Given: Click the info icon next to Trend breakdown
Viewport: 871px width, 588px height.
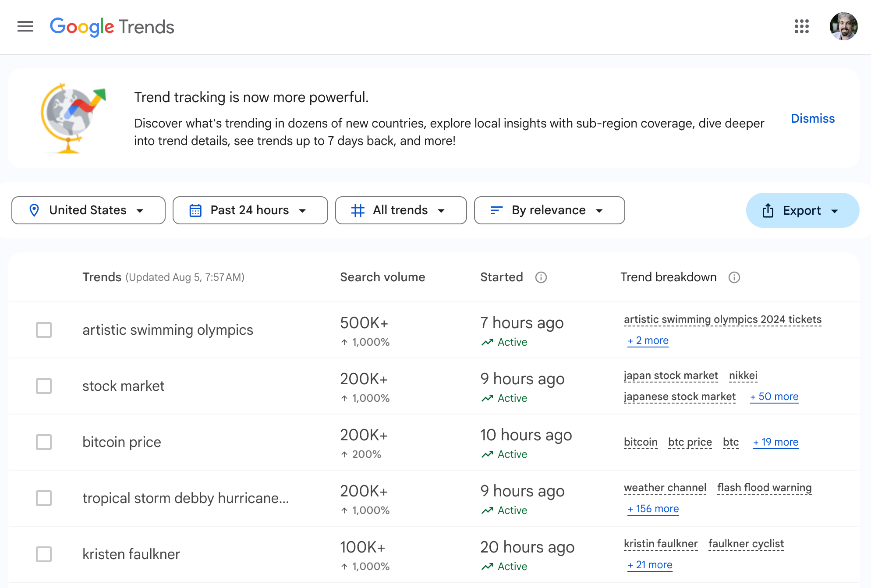Looking at the screenshot, I should (735, 277).
